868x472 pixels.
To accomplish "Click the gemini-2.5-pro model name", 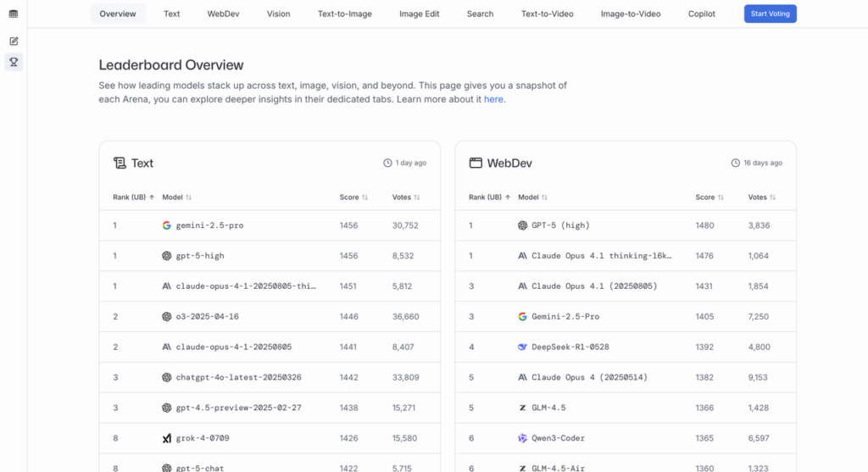I will point(210,225).
